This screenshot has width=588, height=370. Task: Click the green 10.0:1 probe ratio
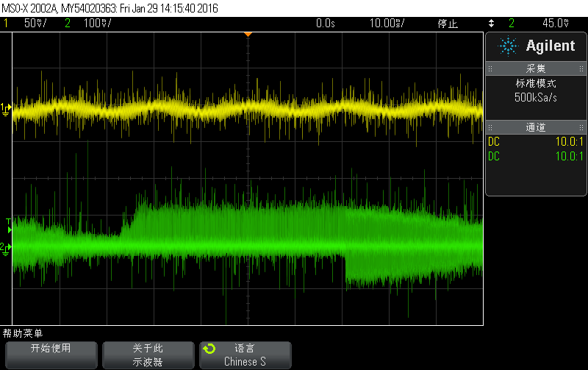pyautogui.click(x=569, y=157)
